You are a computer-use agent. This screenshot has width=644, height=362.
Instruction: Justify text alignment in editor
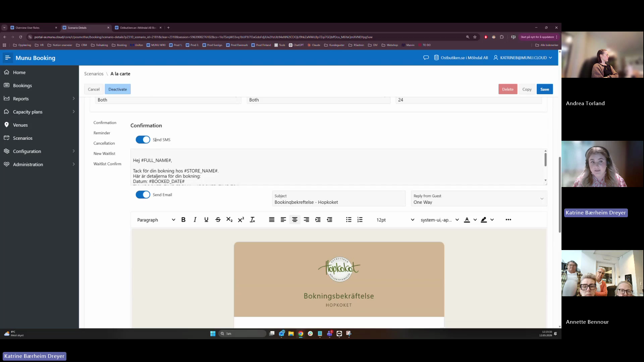272,220
